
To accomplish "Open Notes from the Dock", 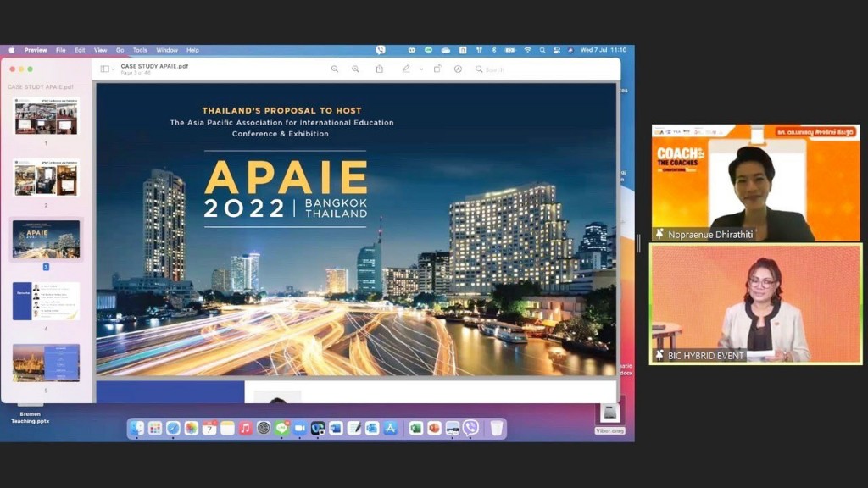I will tap(227, 428).
